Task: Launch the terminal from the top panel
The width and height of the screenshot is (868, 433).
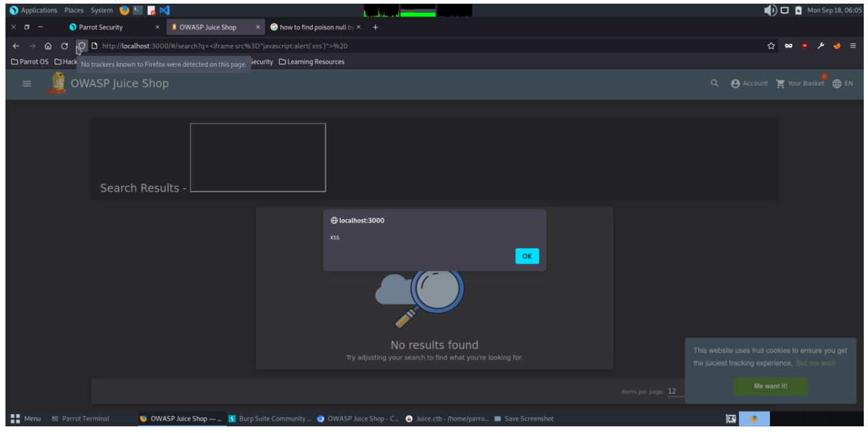Action: pyautogui.click(x=138, y=10)
